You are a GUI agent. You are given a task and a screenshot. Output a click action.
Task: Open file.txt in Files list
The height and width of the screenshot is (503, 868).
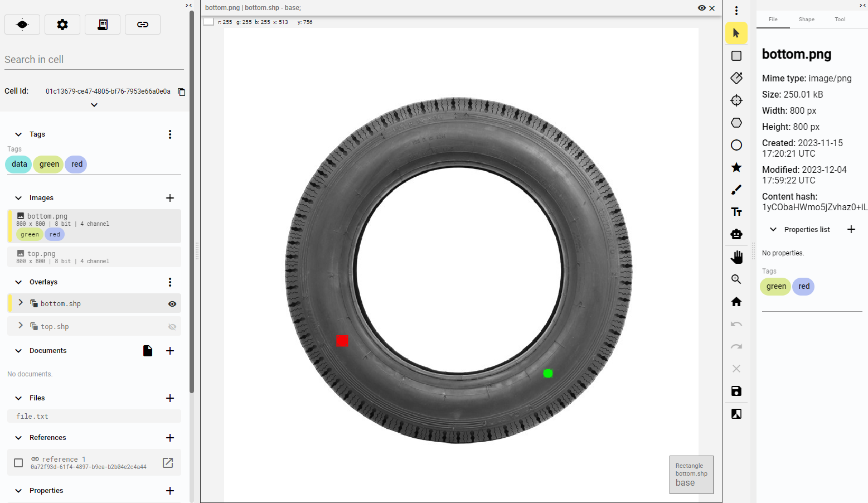(32, 417)
